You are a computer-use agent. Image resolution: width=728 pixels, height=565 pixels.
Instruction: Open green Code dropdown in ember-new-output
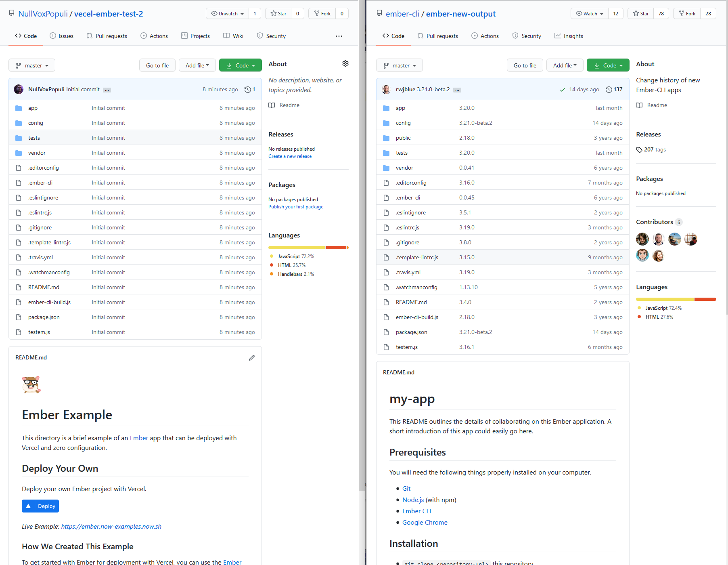608,65
